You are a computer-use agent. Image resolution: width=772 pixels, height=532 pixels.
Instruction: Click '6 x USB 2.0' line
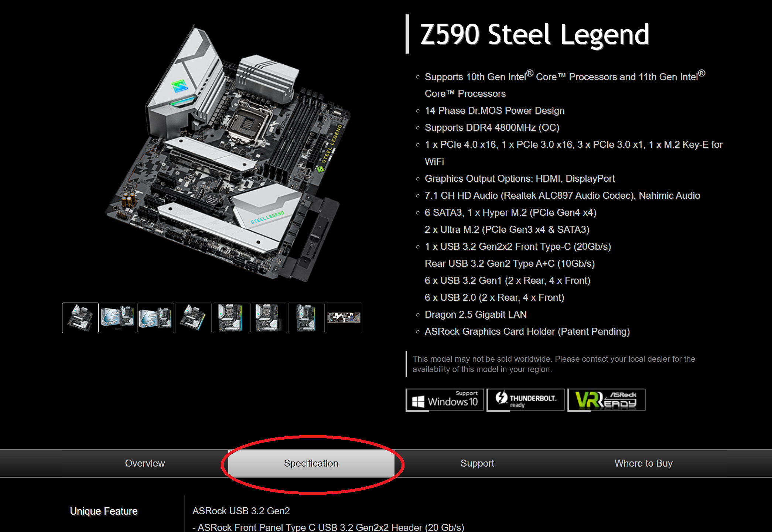[x=495, y=297]
